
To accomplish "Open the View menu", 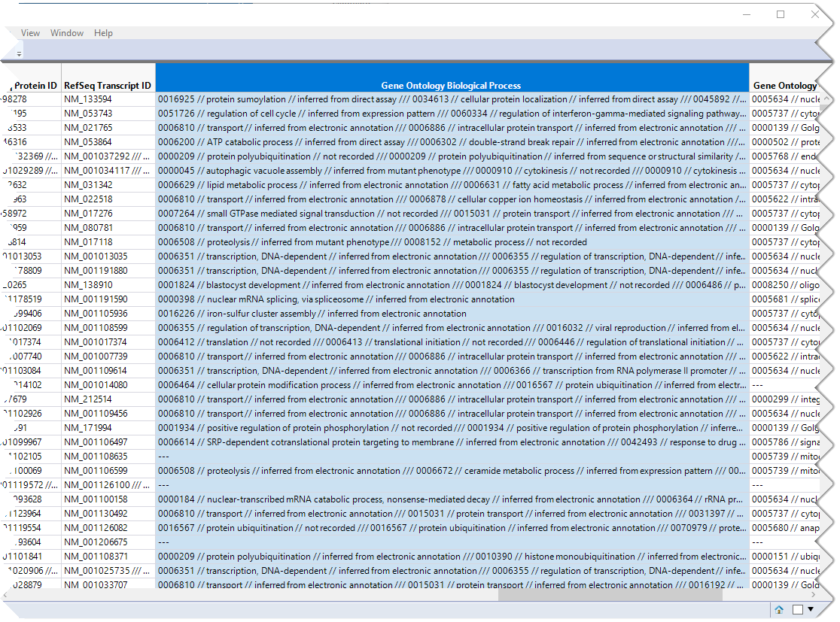I will (x=31, y=33).
